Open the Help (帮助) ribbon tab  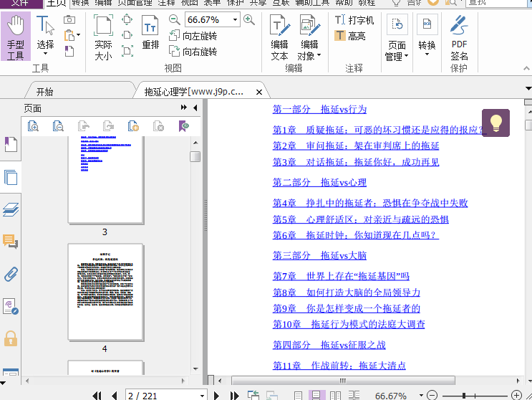click(344, 3)
